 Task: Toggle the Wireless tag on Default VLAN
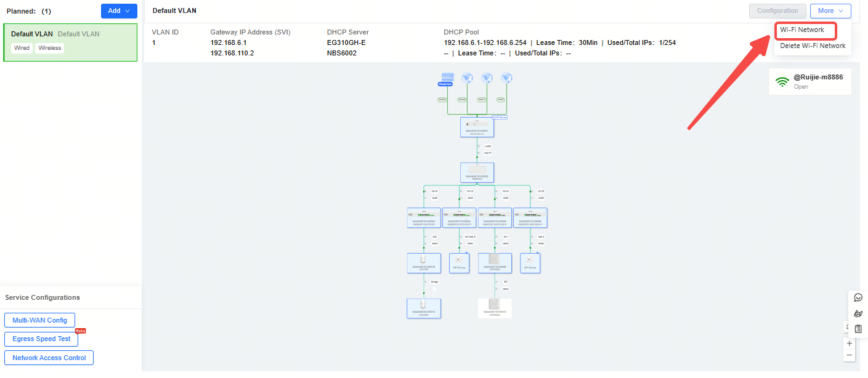(49, 48)
